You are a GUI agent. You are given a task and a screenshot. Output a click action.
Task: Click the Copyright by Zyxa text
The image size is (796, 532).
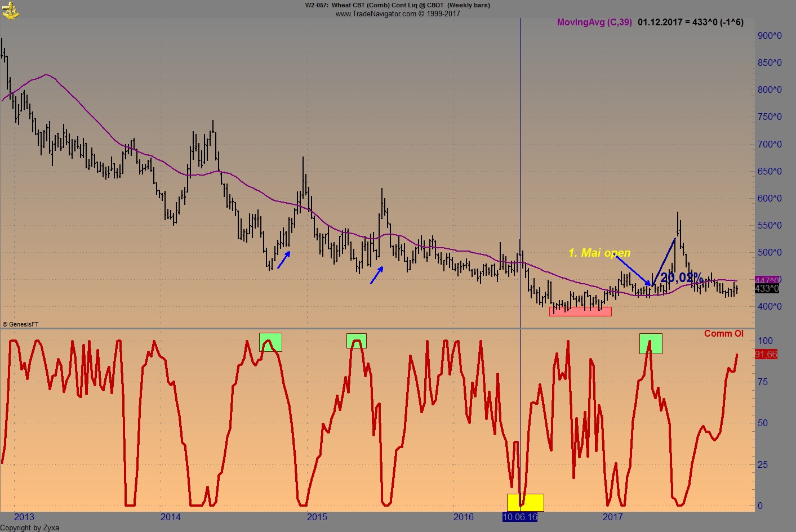29,527
